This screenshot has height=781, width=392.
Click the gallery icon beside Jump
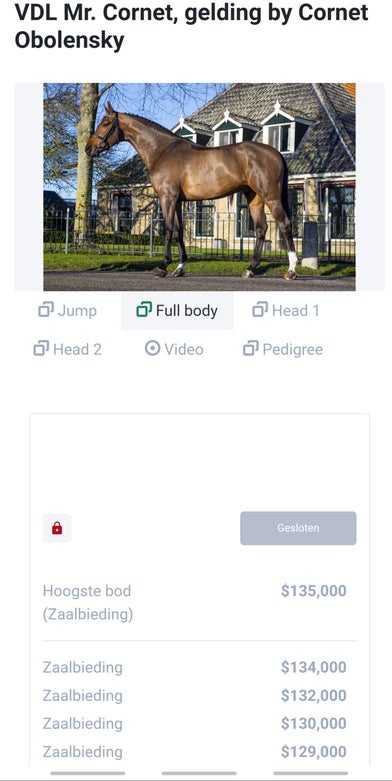[46, 310]
